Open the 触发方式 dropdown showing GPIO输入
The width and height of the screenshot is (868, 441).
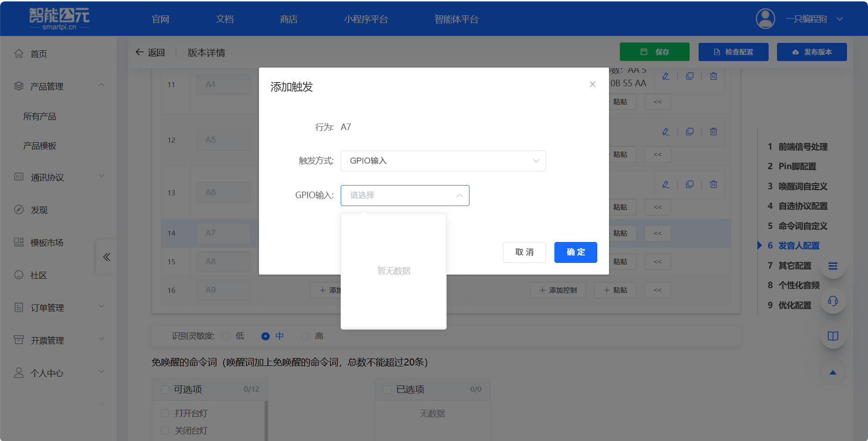pyautogui.click(x=442, y=161)
